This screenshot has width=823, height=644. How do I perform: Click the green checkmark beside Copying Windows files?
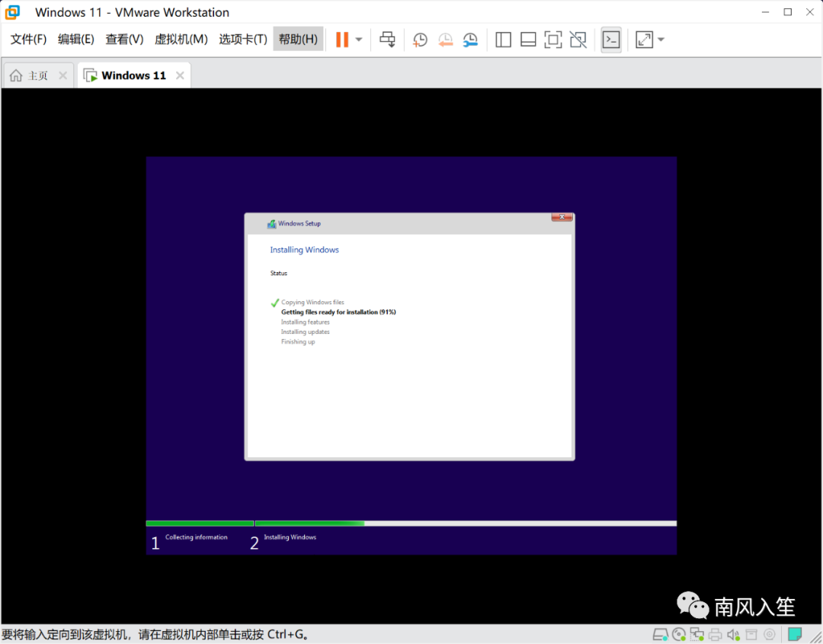[x=274, y=303]
